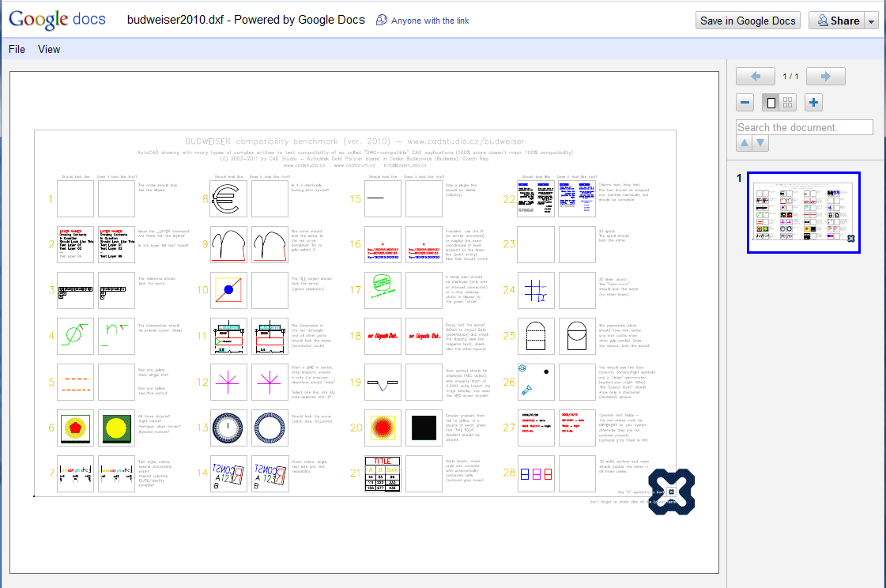Image resolution: width=886 pixels, height=588 pixels.
Task: Click Save in Google Docs button
Action: [x=748, y=21]
